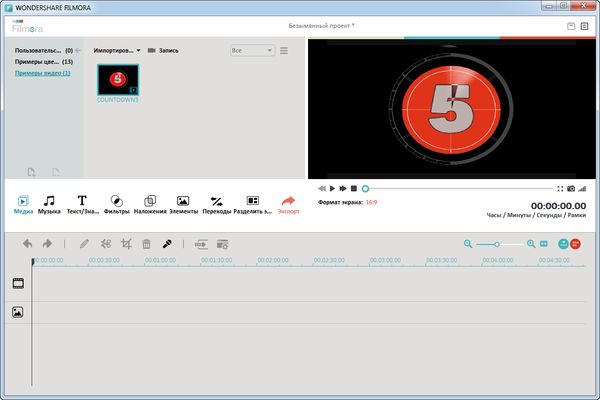Click the trash delete icon

(146, 244)
